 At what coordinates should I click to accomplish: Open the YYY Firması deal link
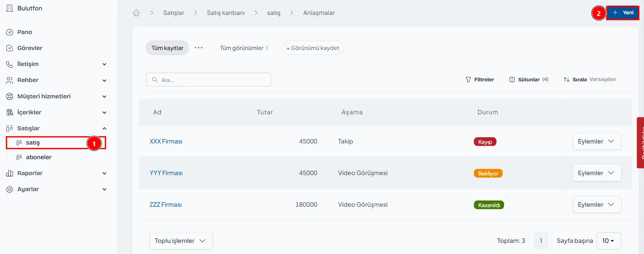(x=166, y=173)
